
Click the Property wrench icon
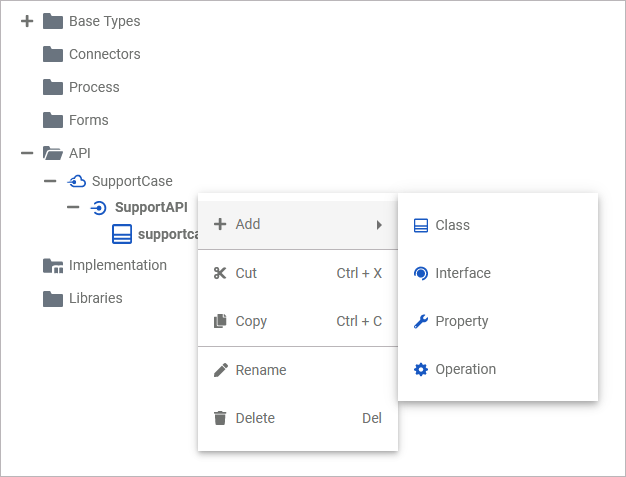[421, 321]
